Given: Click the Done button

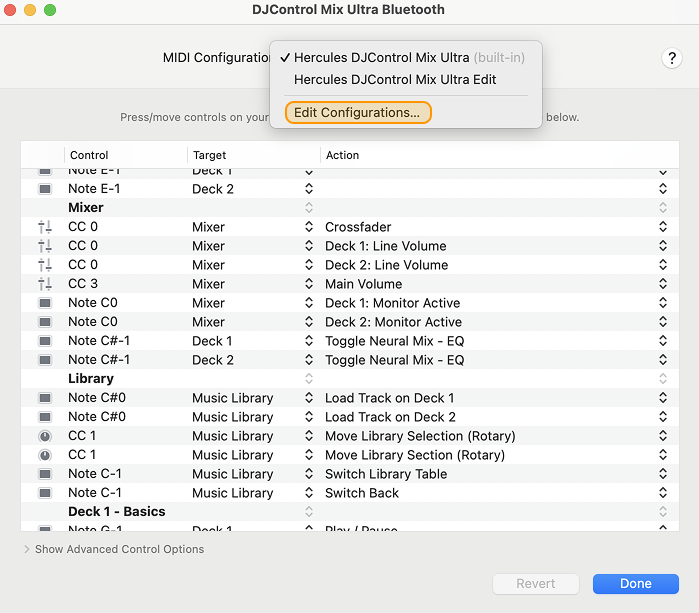Looking at the screenshot, I should [x=636, y=584].
